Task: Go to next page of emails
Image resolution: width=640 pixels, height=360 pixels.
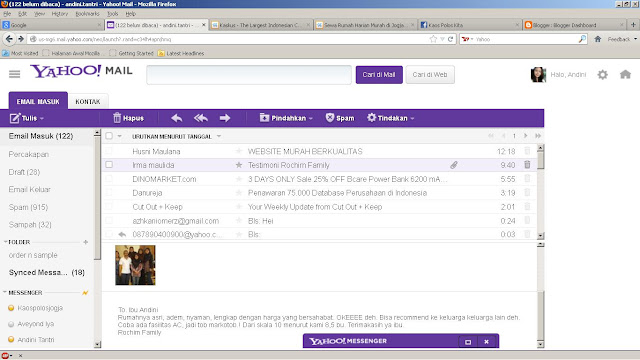Action: pos(526,136)
